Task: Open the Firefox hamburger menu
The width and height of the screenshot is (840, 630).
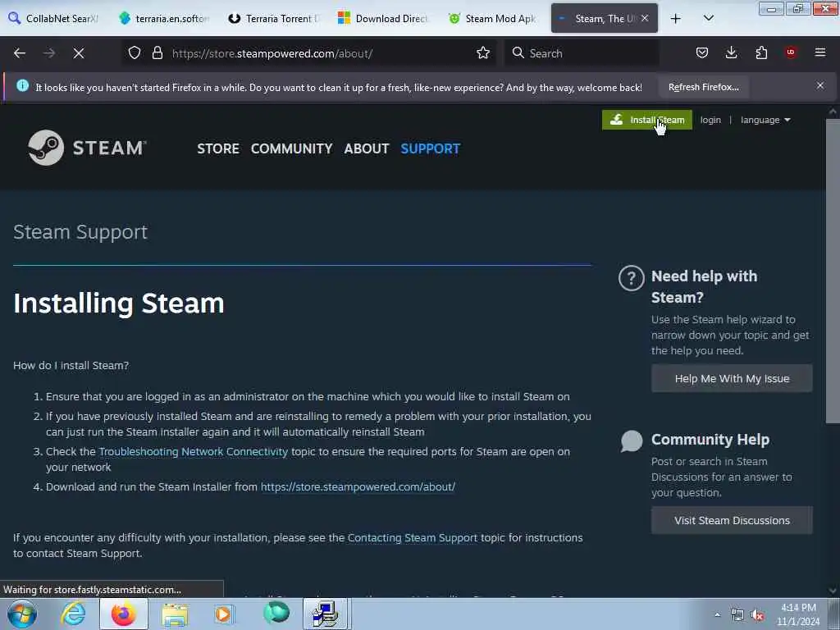Action: click(x=820, y=52)
